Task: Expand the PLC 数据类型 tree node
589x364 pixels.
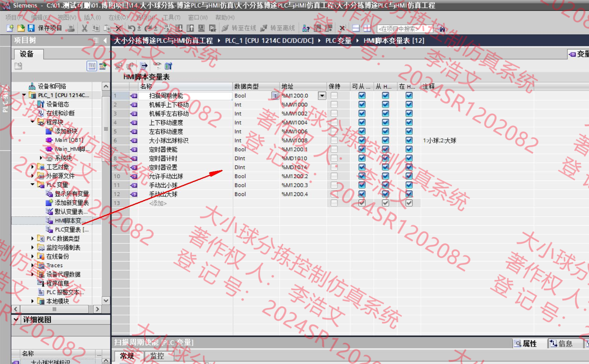Action: click(x=32, y=239)
